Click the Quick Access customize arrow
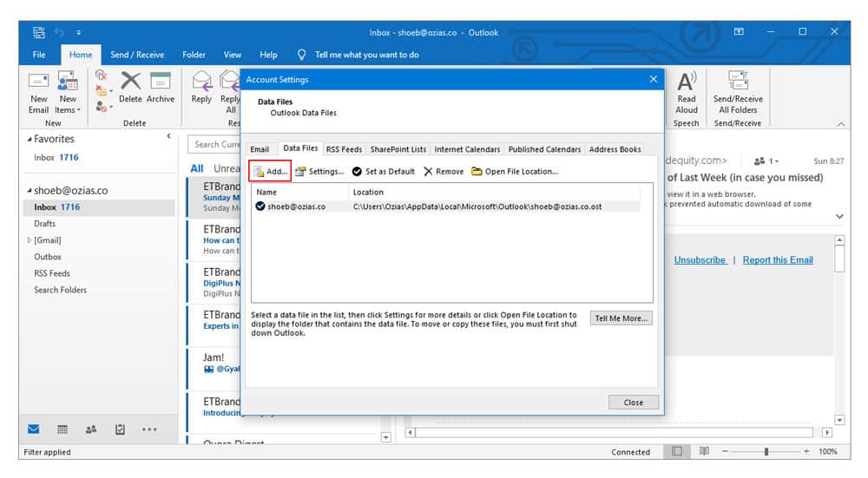868x478 pixels. click(79, 33)
